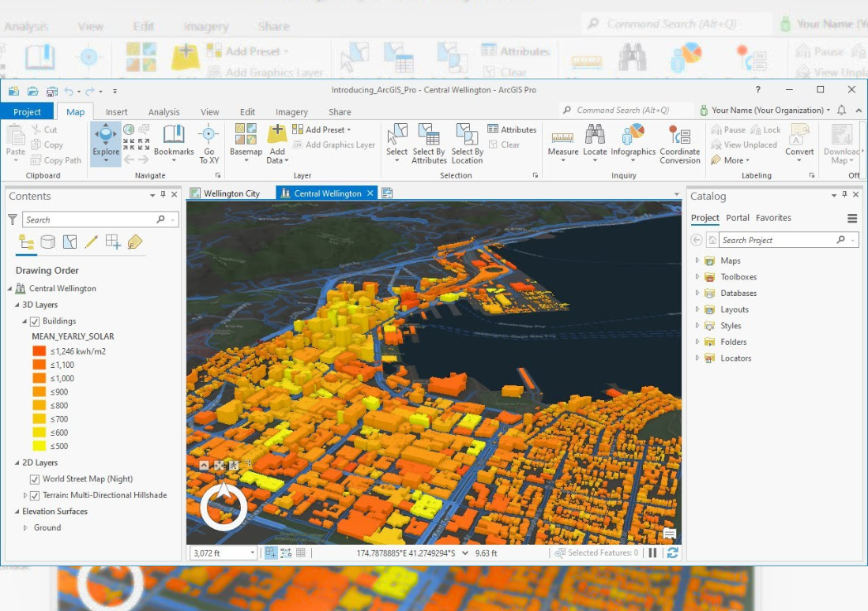Screen dimensions: 868x611
Task: Activate the Select tool
Action: 396,144
